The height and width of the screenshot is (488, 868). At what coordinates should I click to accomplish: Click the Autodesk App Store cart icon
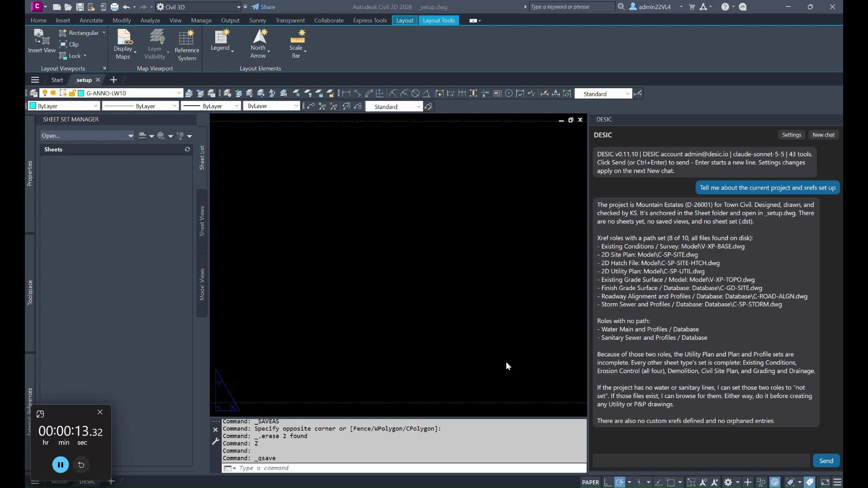tap(692, 7)
